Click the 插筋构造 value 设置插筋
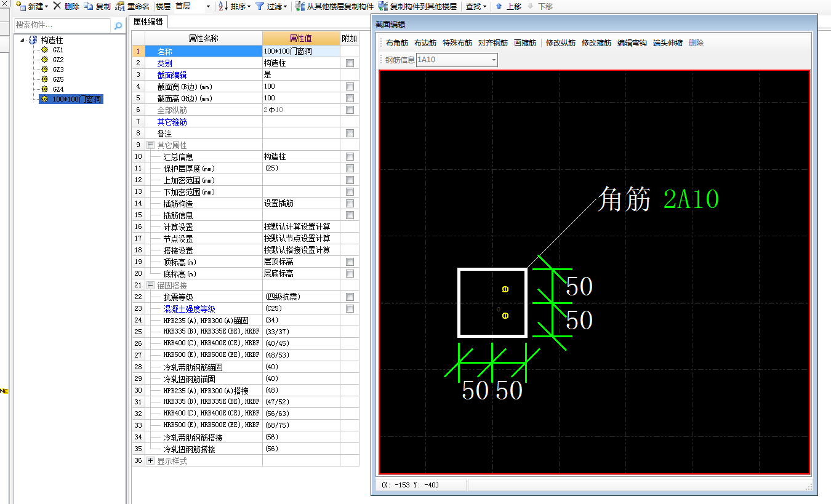The image size is (831, 504). (301, 204)
